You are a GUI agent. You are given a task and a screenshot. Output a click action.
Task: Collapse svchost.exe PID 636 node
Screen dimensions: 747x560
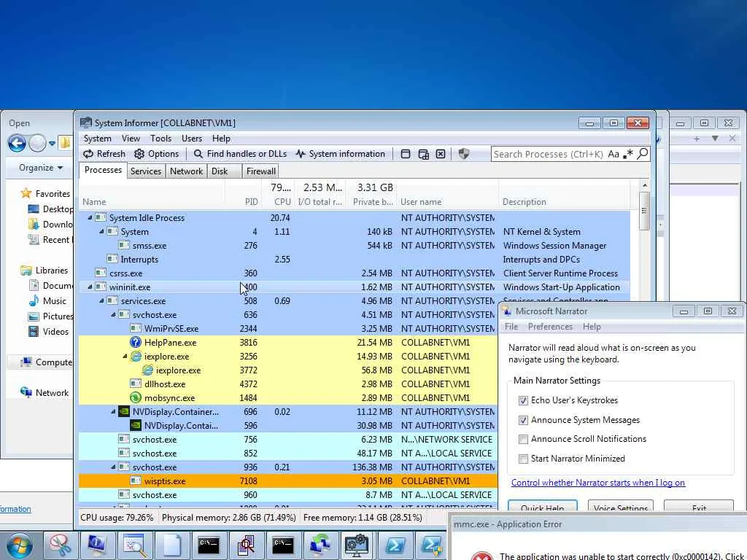point(113,315)
